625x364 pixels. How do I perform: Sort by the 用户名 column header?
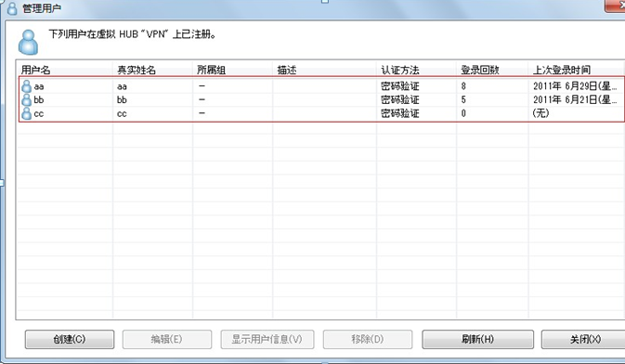click(36, 71)
